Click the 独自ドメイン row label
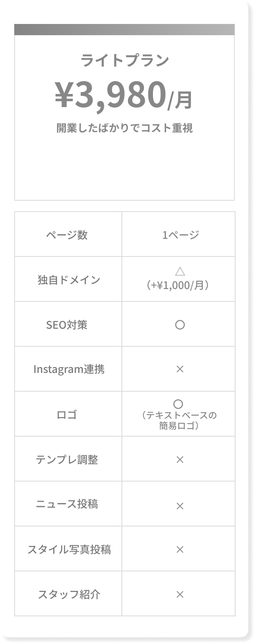 (x=69, y=280)
